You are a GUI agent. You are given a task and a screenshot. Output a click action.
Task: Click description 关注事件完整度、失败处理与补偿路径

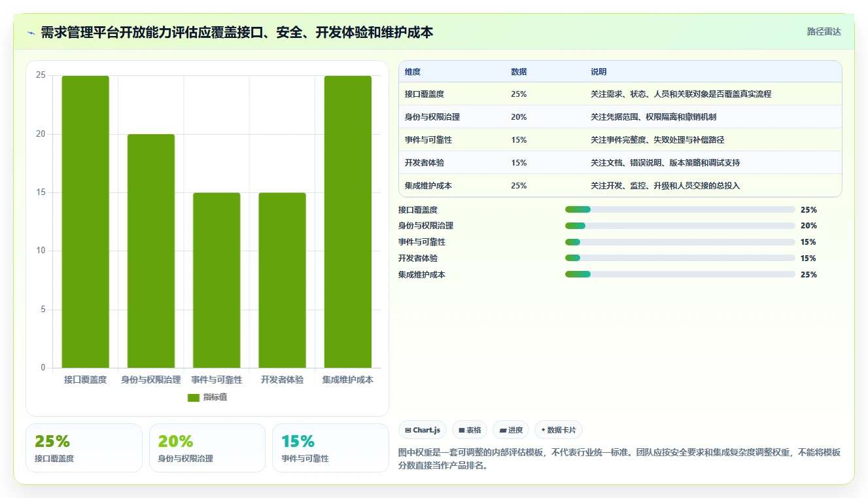(657, 140)
